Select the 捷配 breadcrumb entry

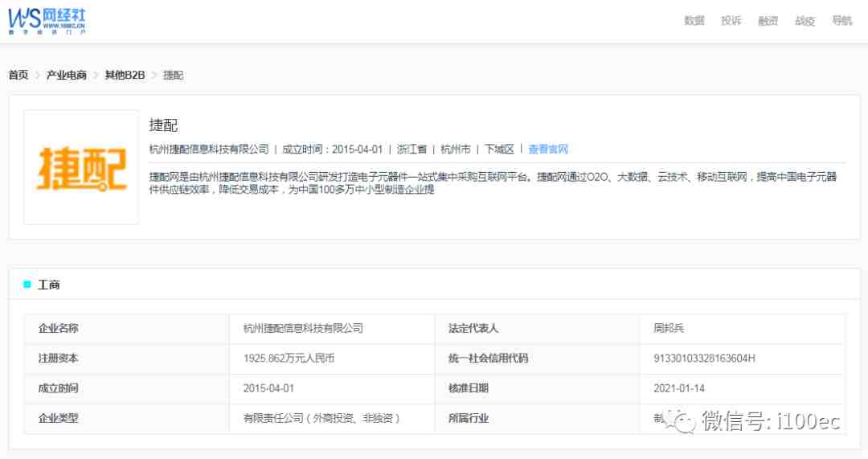point(173,75)
